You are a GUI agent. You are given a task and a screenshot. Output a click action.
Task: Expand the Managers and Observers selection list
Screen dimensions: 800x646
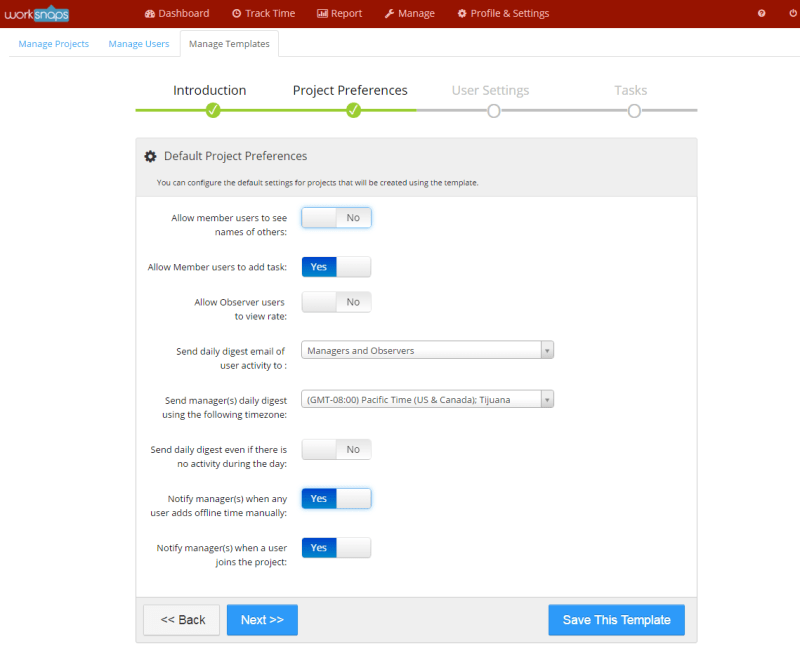point(547,349)
